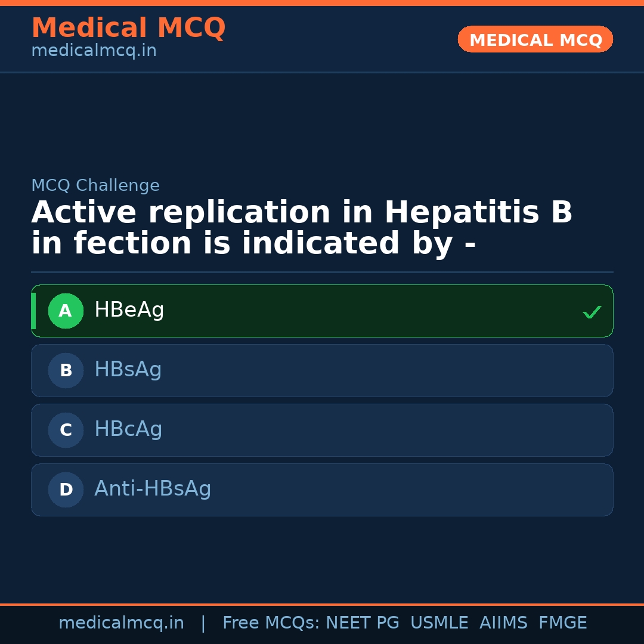This screenshot has width=644, height=644.
Task: Open the medicalmcq.in link in the footer
Action: pyautogui.click(x=121, y=623)
